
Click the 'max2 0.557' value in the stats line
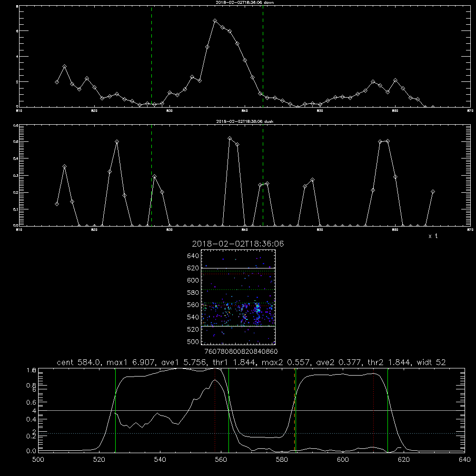(285, 362)
